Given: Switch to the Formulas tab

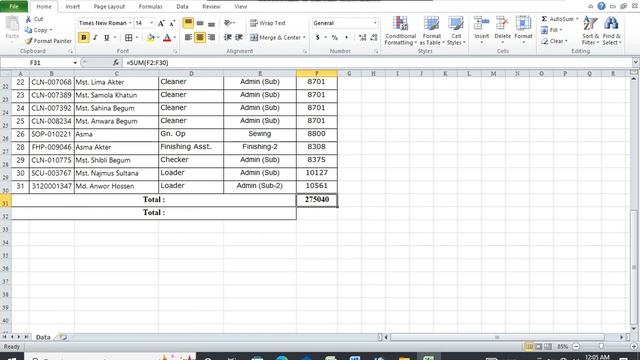Looking at the screenshot, I should (150, 7).
